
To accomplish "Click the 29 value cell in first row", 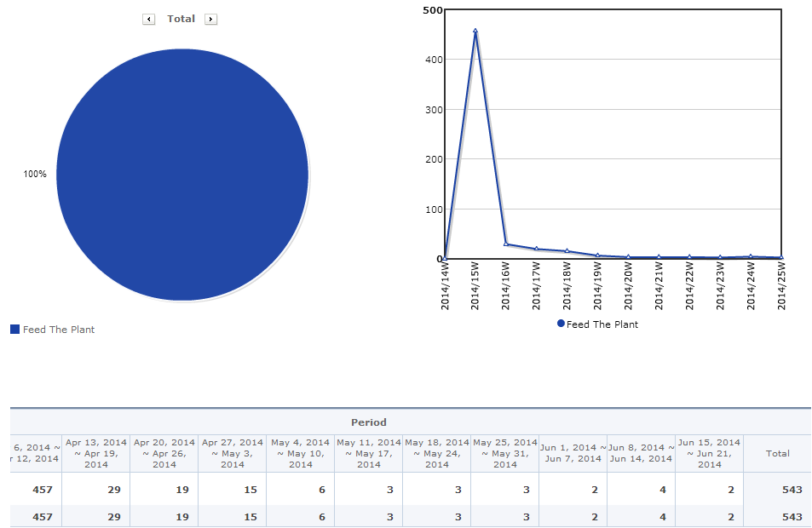I will (95, 490).
